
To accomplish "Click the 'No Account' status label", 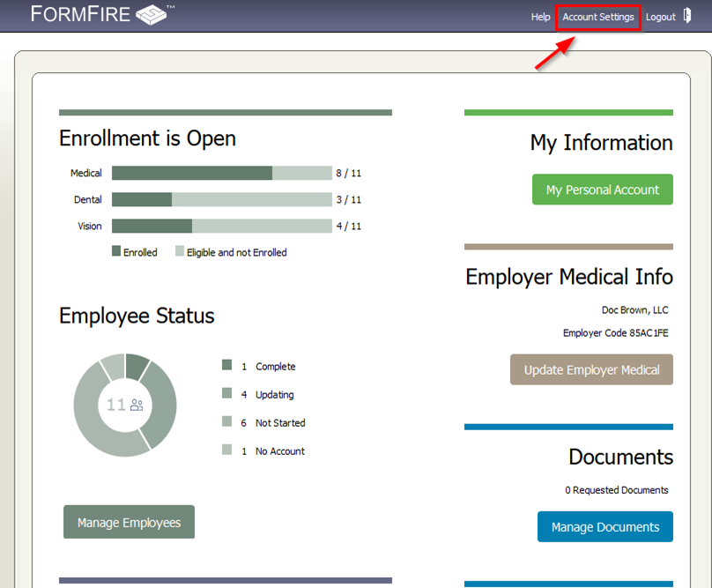I will 279,451.
